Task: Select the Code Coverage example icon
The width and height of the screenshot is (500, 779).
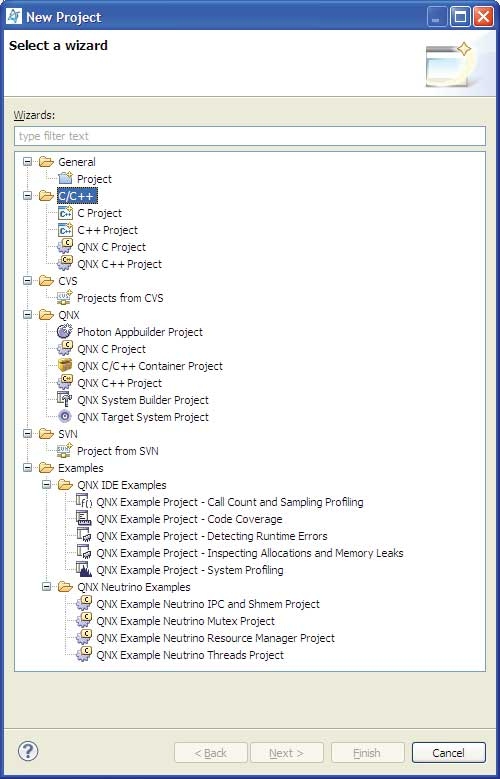Action: [x=84, y=519]
